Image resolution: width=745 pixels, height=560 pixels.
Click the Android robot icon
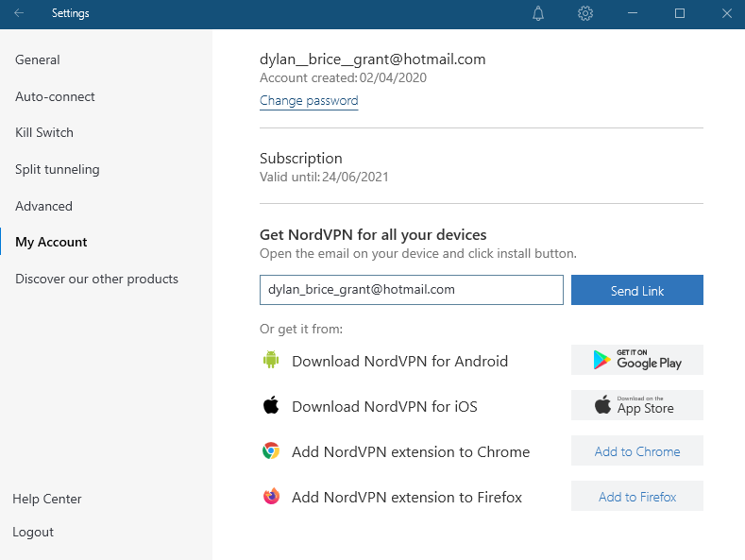pos(271,360)
